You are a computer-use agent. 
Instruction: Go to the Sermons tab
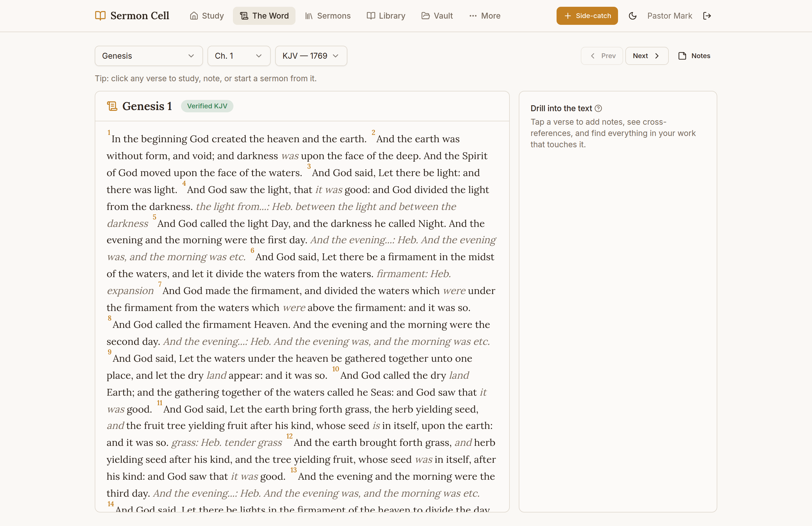pos(328,16)
